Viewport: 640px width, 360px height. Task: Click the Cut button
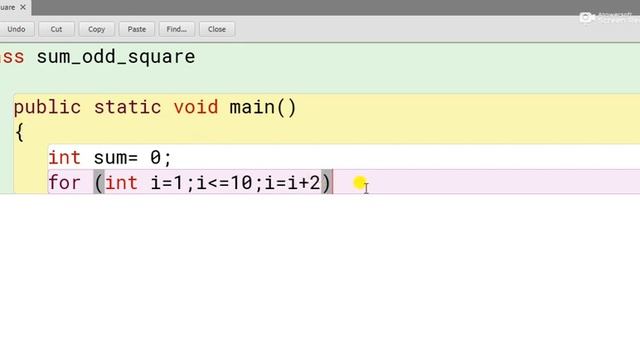(56, 29)
